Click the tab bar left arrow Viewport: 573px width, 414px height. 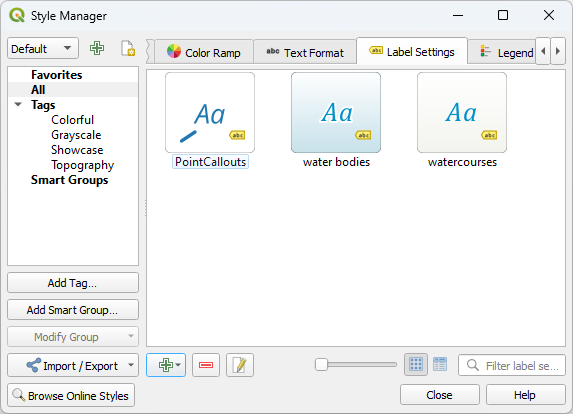click(x=543, y=52)
